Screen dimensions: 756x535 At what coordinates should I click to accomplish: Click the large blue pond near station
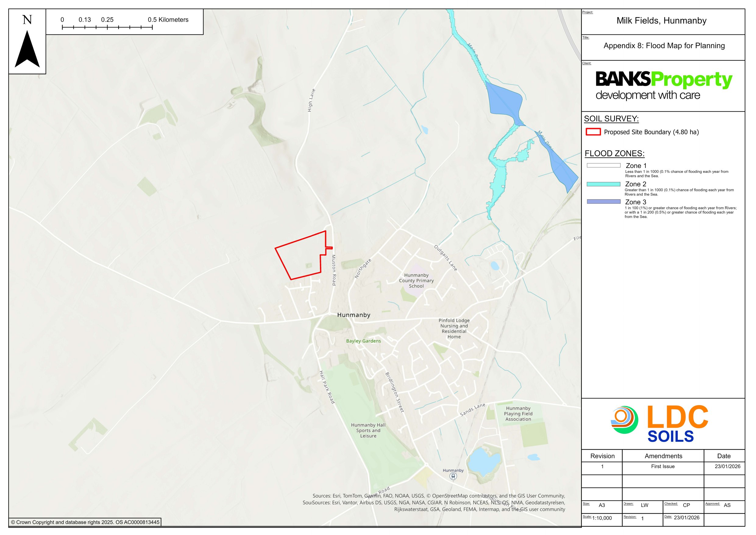pyautogui.click(x=483, y=461)
